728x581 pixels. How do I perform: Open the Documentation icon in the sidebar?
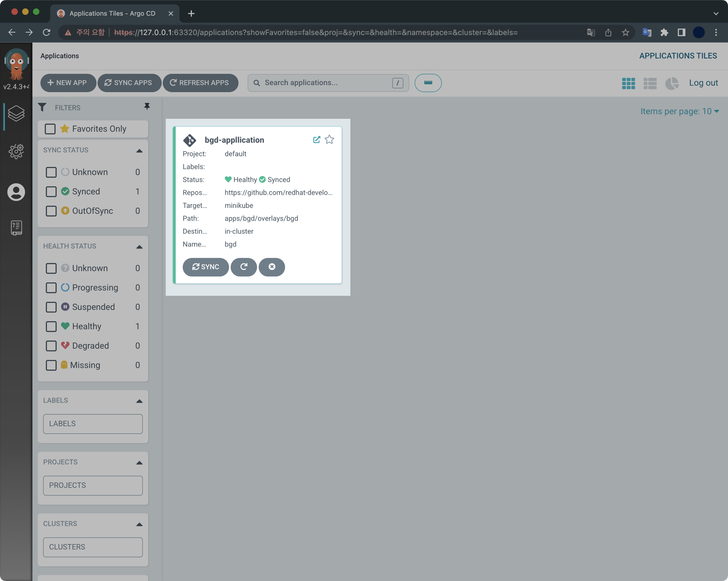pos(16,228)
